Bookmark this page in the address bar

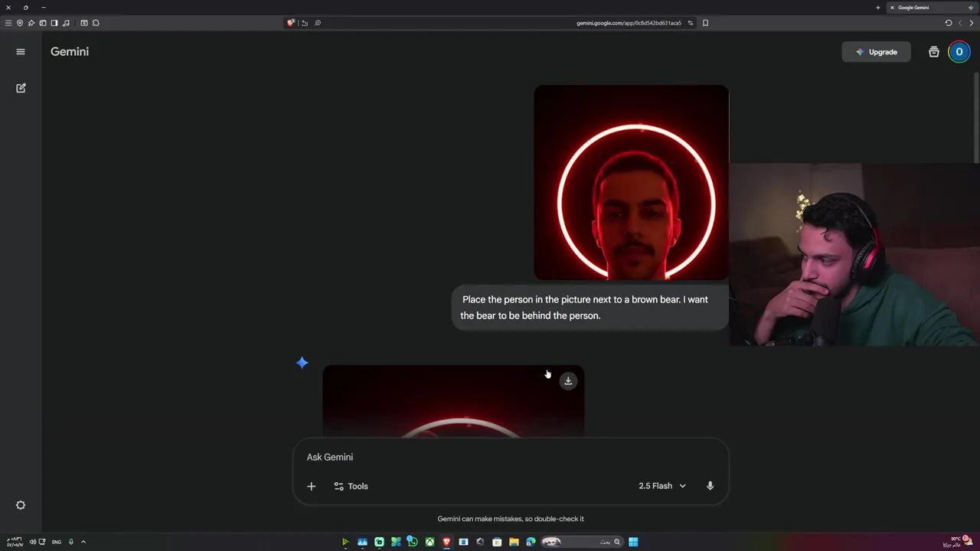click(705, 23)
